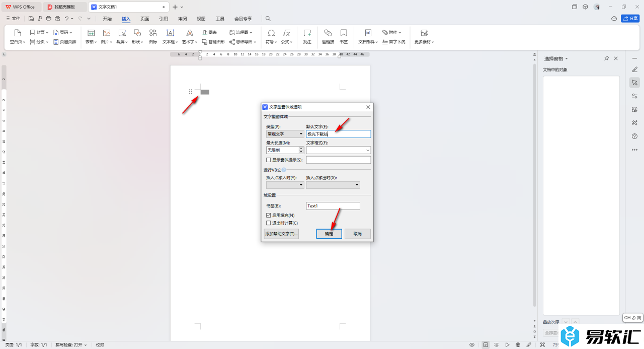Open a new tab with the plus button

(x=175, y=7)
